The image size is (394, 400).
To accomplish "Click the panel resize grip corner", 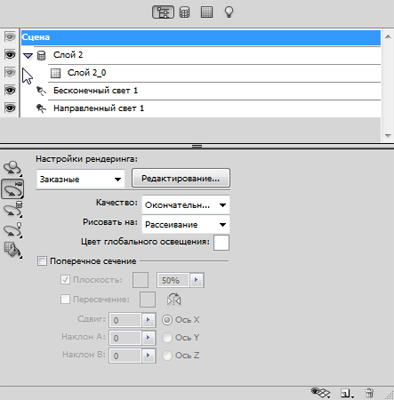I will 389,395.
